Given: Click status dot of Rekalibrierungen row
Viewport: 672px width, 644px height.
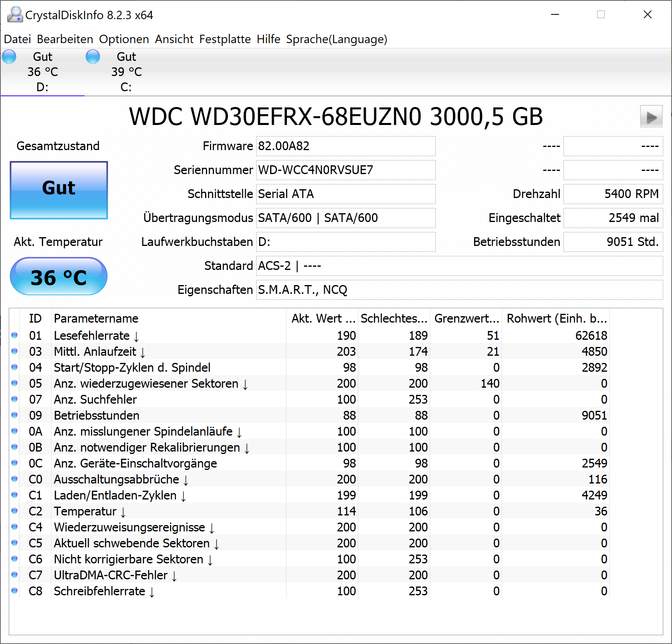Looking at the screenshot, I should tap(14, 447).
